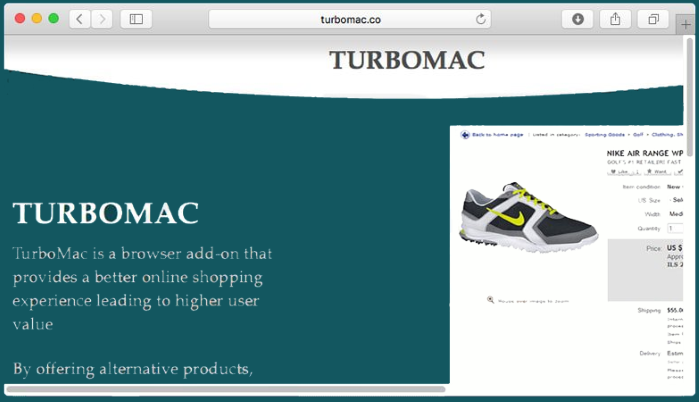Click the Nike shoe product image
The width and height of the screenshot is (699, 402).
(x=529, y=217)
